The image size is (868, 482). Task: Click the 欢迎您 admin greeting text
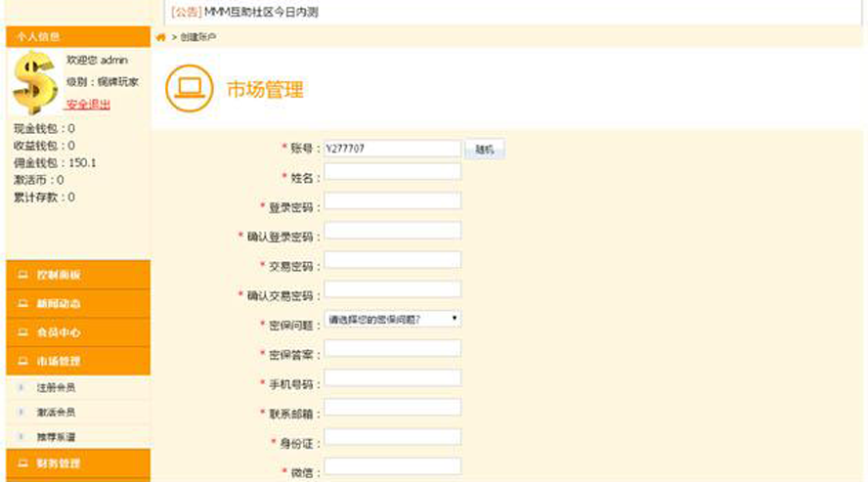97,60
